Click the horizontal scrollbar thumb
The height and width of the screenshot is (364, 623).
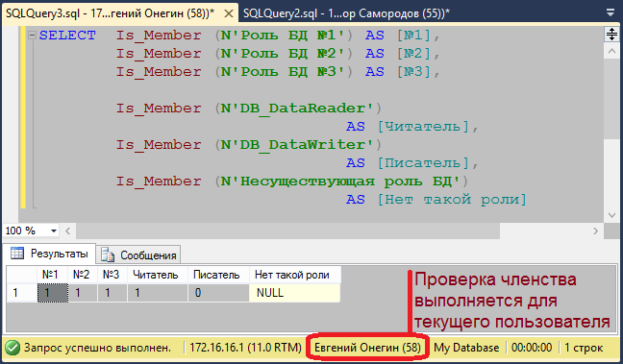tap(287, 231)
